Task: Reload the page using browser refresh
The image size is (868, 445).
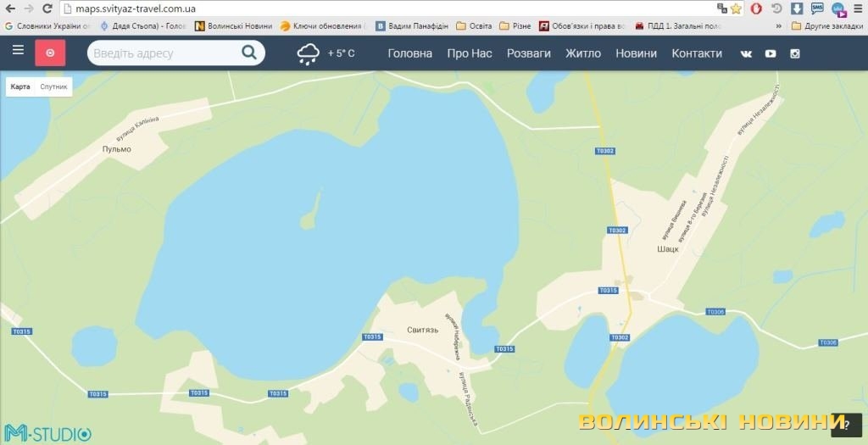Action: (47, 8)
